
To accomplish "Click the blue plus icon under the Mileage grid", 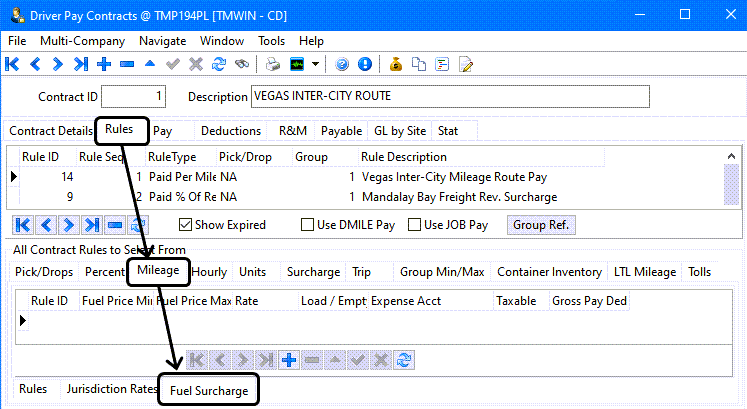I will point(290,360).
